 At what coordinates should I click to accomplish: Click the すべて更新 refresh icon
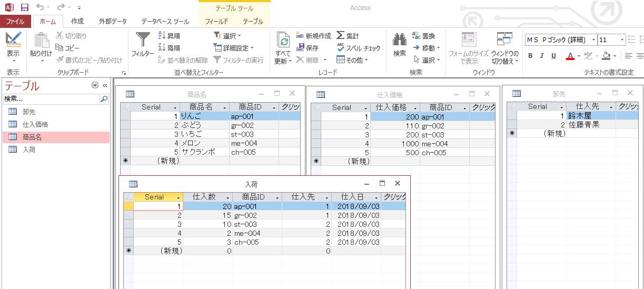coord(283,39)
